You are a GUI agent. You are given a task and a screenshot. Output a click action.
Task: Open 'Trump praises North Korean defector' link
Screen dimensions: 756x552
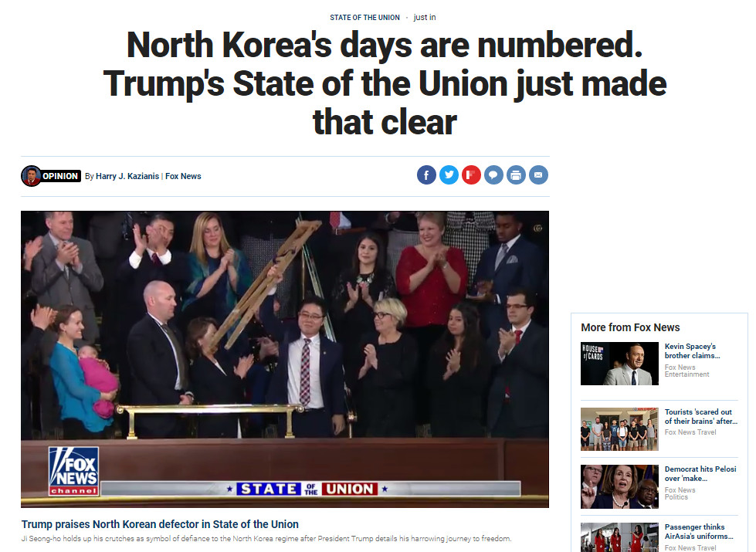[160, 524]
